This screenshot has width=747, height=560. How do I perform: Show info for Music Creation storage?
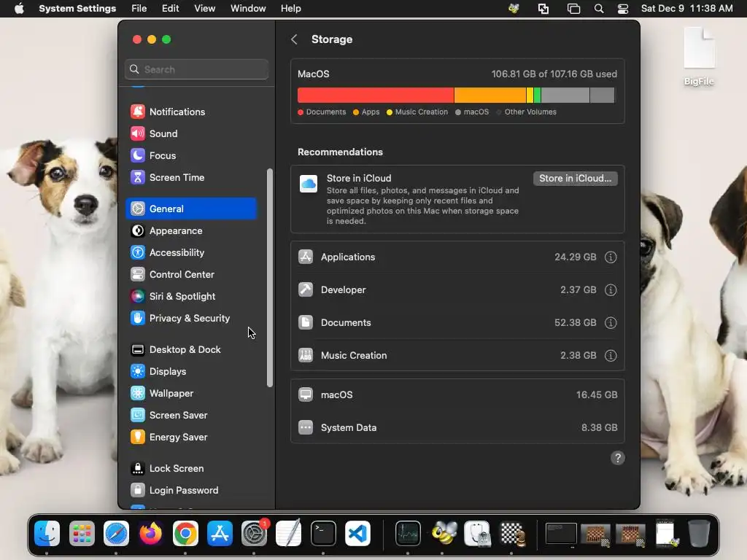click(x=611, y=356)
